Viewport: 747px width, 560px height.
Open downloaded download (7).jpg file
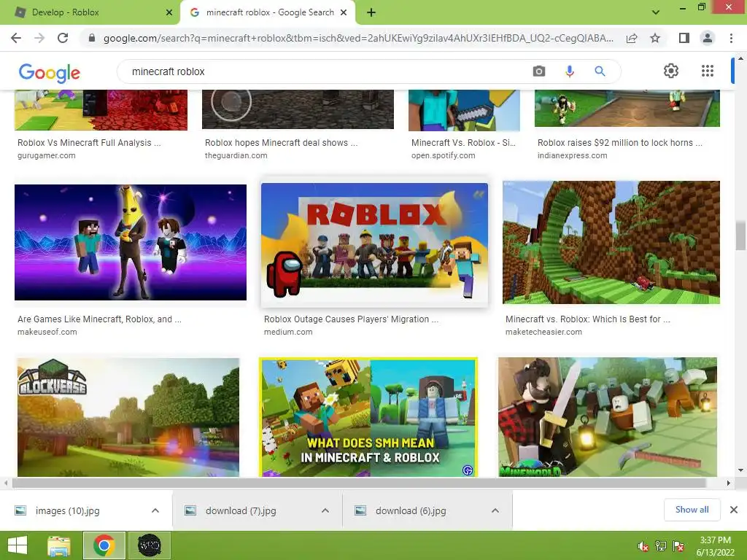pos(241,510)
